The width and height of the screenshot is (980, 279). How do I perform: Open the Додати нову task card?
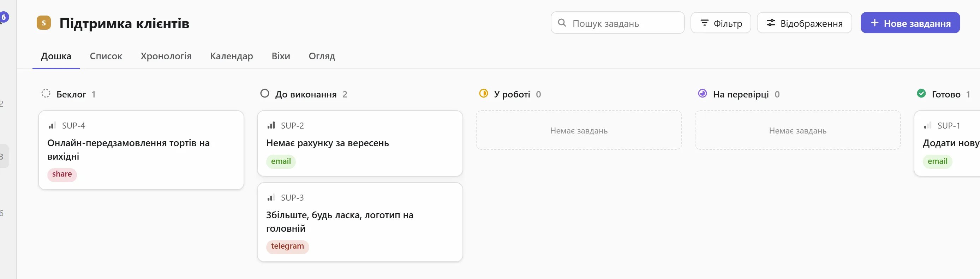point(947,143)
